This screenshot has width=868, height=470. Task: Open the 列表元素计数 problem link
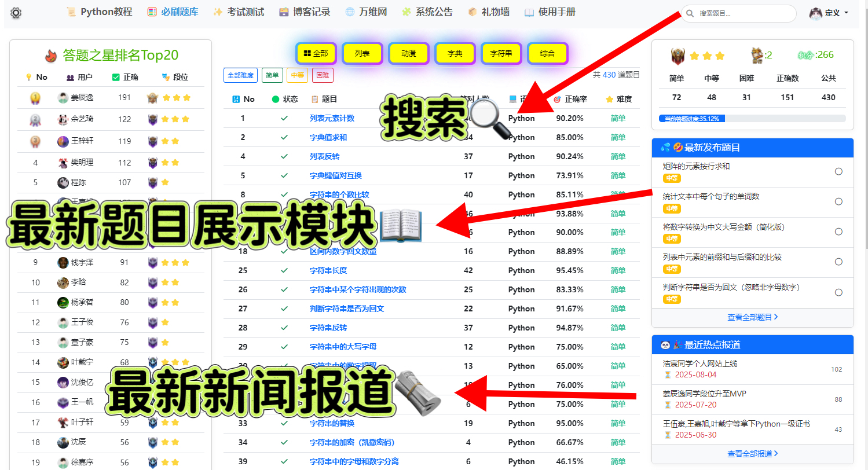[x=332, y=118]
